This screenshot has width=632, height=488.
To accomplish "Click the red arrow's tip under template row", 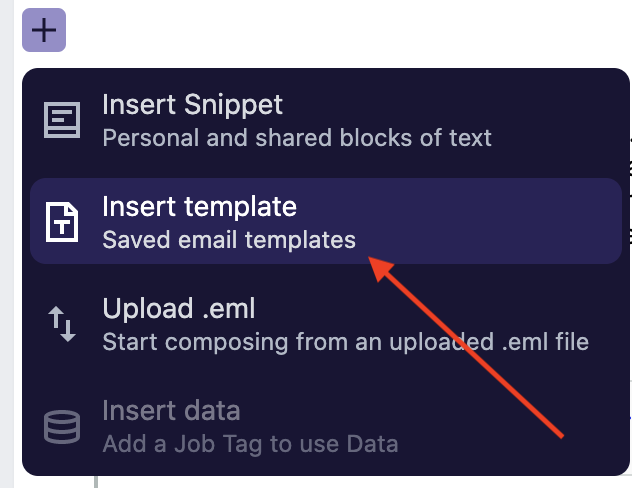I will 371,259.
